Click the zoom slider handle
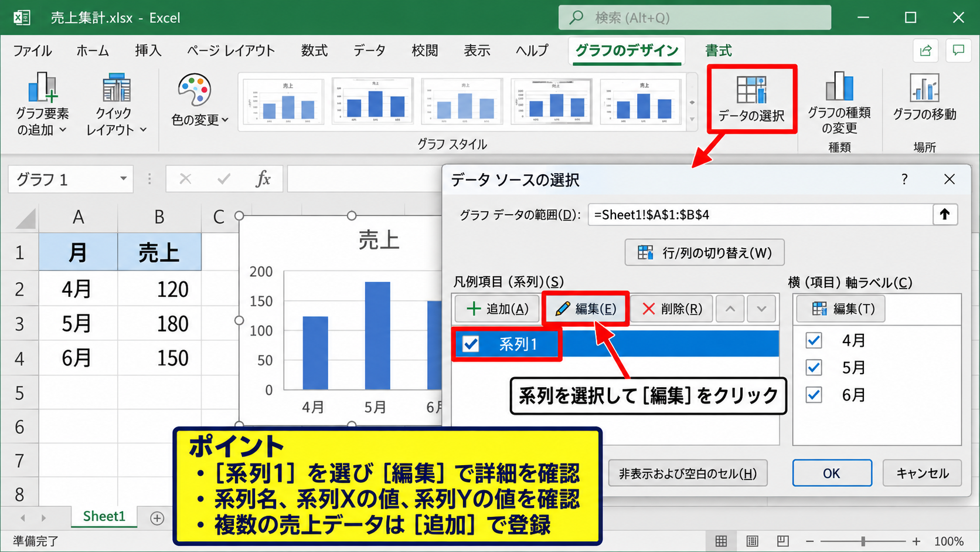The height and width of the screenshot is (552, 980). point(863,541)
